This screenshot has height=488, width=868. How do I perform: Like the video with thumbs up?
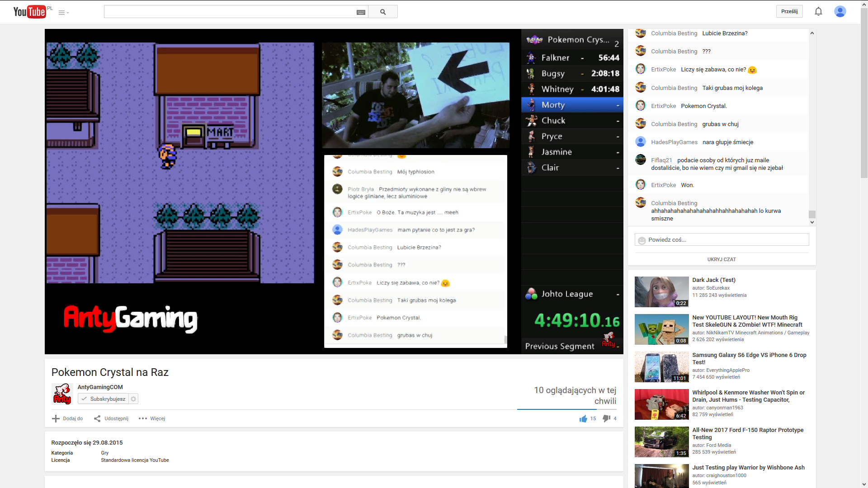click(583, 418)
